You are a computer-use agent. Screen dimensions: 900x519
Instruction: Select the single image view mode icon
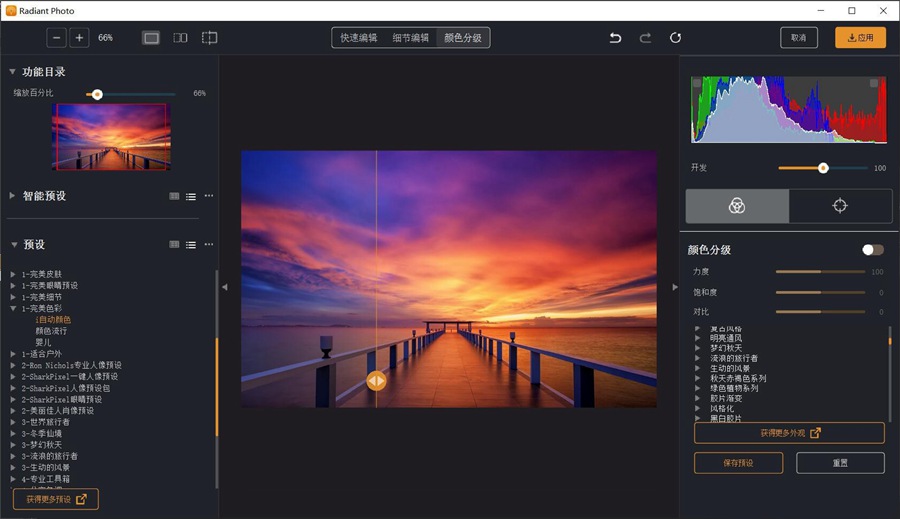tap(151, 38)
